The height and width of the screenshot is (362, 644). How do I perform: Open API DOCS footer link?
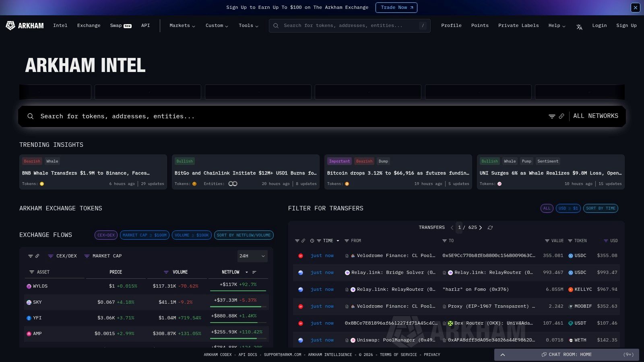pyautogui.click(x=248, y=355)
